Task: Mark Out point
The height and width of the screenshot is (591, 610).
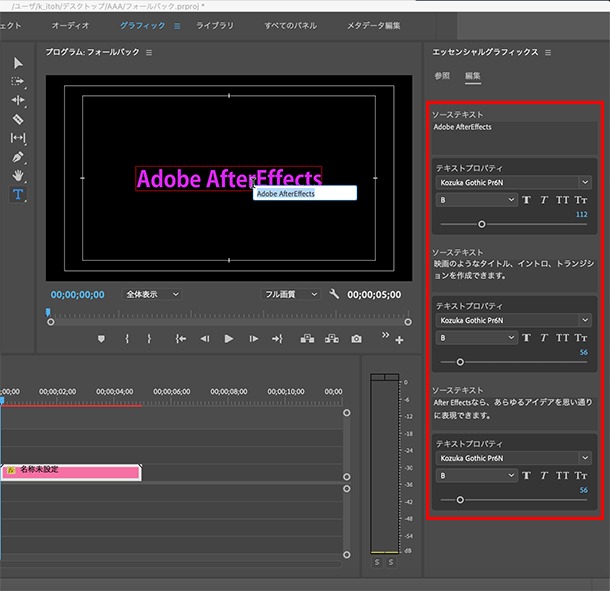Action: pos(149,339)
